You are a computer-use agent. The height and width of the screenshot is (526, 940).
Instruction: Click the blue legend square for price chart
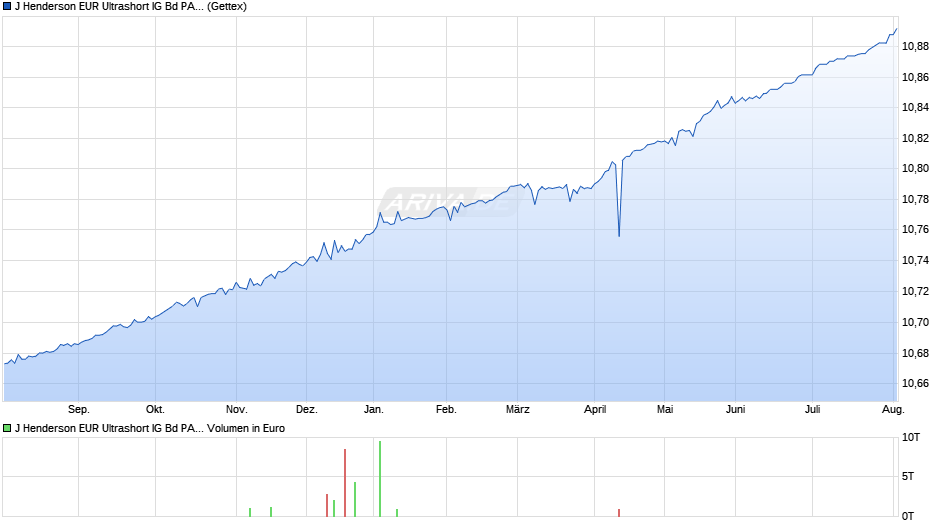click(7, 7)
